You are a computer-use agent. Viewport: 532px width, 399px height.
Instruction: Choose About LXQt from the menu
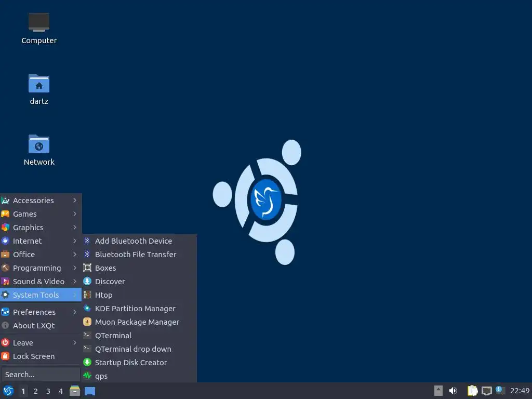41,326
